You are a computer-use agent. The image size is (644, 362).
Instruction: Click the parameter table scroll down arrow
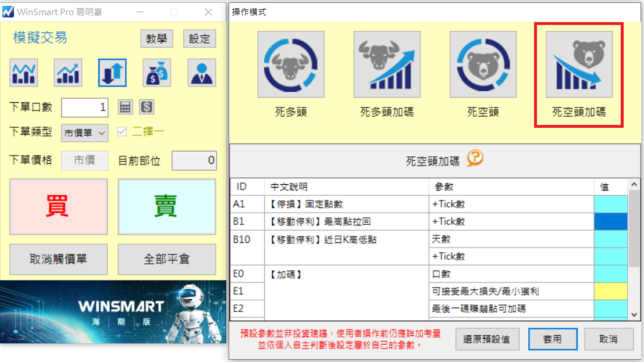coord(634,315)
